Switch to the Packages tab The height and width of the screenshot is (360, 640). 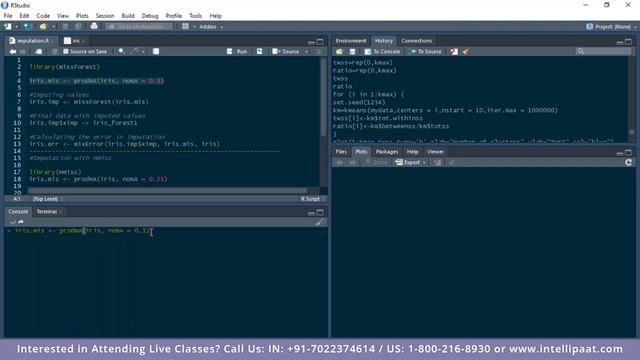[387, 152]
